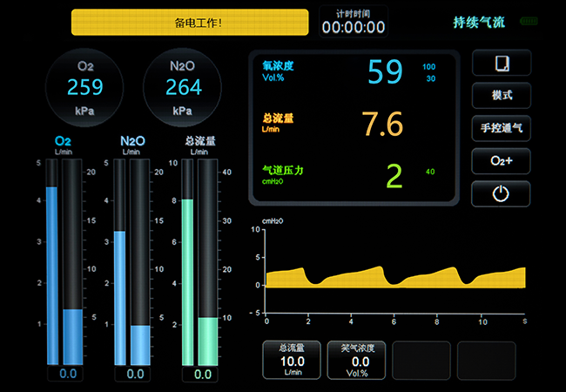The height and width of the screenshot is (392, 566).
Task: Enable 手控通气 manual ventilation
Action: (501, 128)
